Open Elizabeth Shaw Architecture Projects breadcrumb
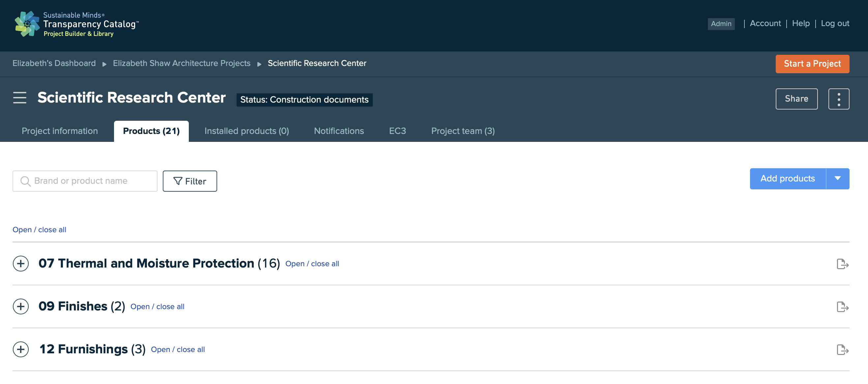The height and width of the screenshot is (384, 868). pyautogui.click(x=182, y=63)
